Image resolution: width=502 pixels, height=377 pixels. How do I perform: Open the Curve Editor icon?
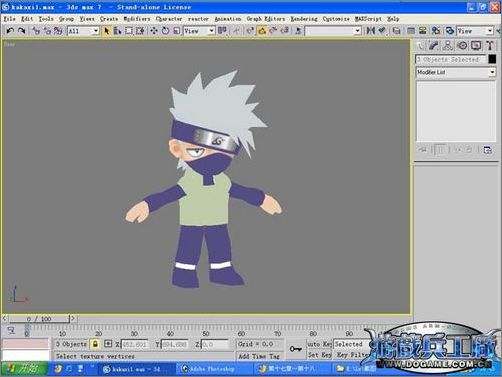(411, 31)
